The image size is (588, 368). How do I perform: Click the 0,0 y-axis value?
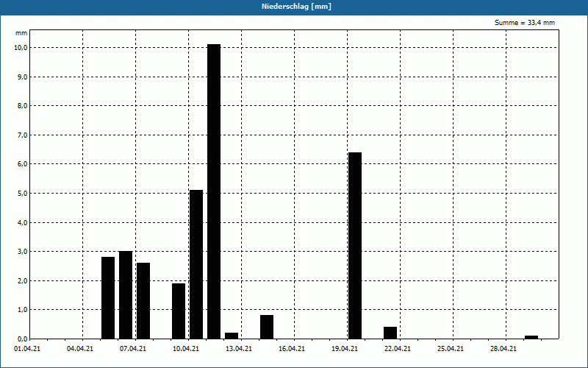tap(22, 339)
